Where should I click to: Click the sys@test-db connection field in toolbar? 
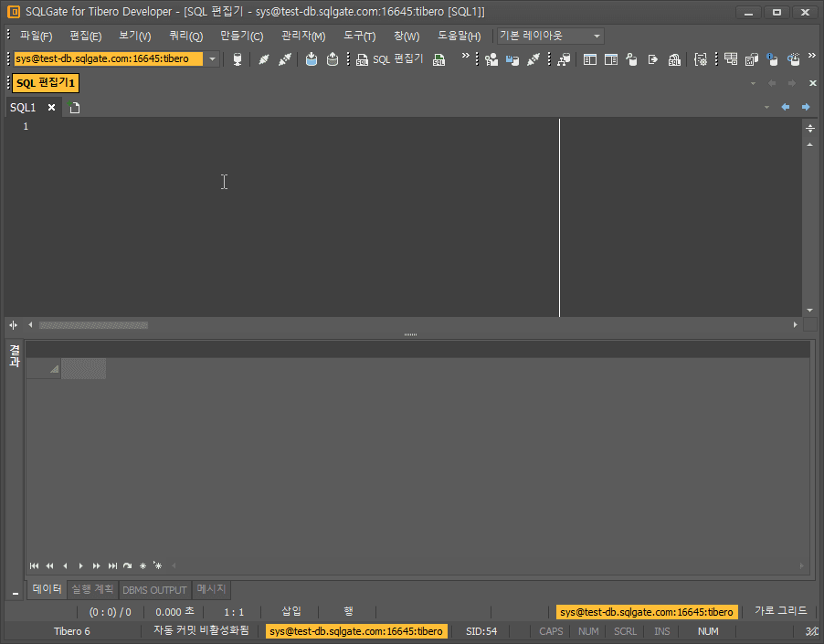click(108, 58)
